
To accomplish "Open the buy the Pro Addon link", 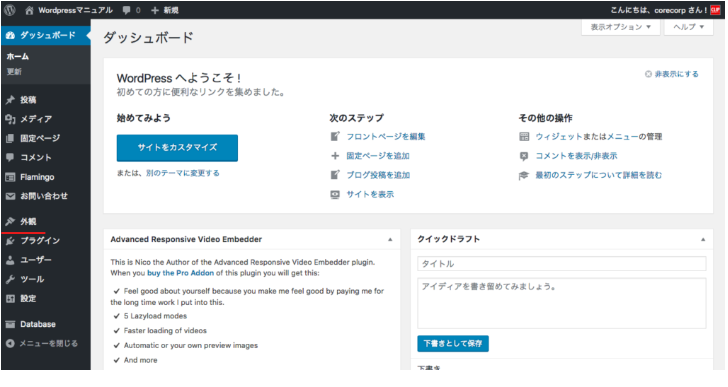I will [x=181, y=273].
